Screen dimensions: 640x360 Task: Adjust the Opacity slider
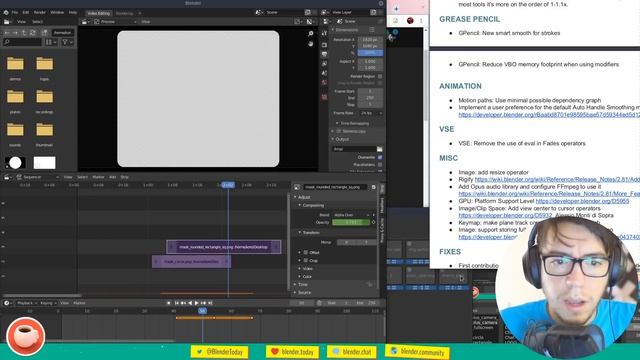(x=351, y=222)
